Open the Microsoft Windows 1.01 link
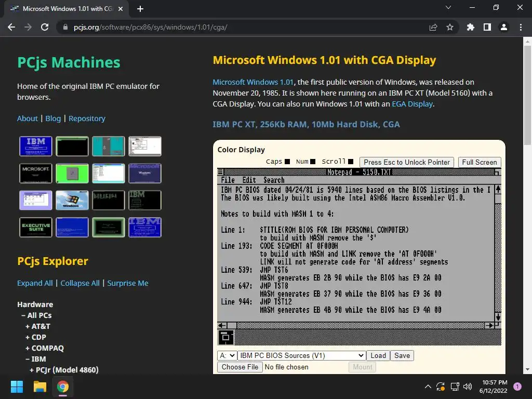Viewport: 532px width, 399px height. coord(253,82)
